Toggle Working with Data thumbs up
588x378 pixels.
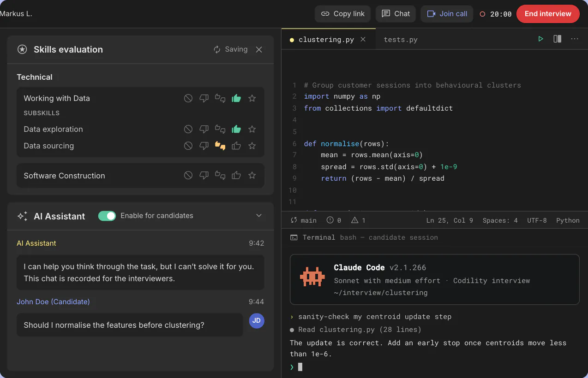pos(236,98)
